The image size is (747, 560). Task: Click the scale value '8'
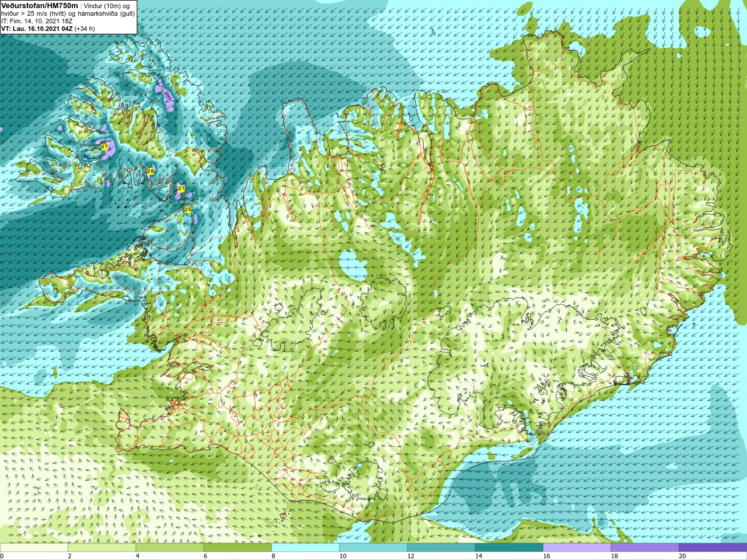[273, 556]
